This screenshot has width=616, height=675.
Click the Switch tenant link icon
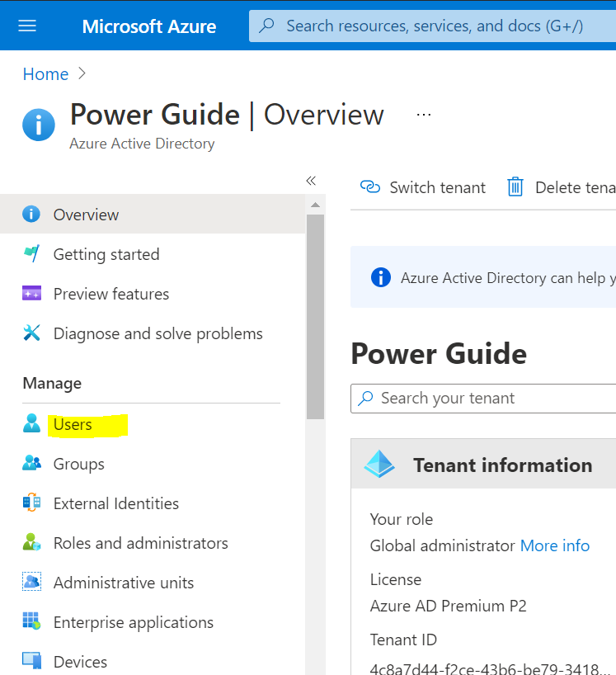(370, 186)
